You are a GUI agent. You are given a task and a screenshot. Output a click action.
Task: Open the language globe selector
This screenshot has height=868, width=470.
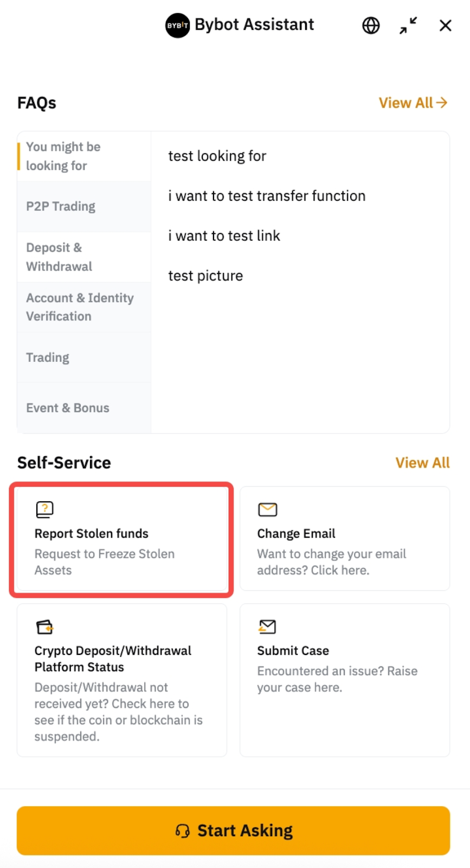point(371,25)
